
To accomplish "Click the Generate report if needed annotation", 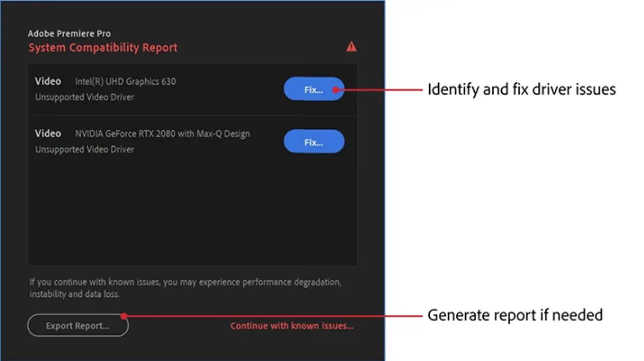I will click(514, 315).
